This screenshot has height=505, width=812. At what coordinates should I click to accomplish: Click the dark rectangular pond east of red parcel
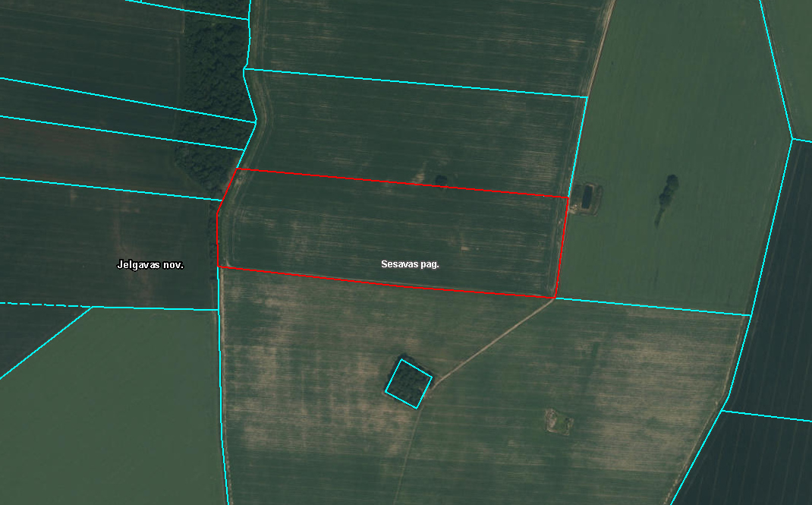pos(586,197)
